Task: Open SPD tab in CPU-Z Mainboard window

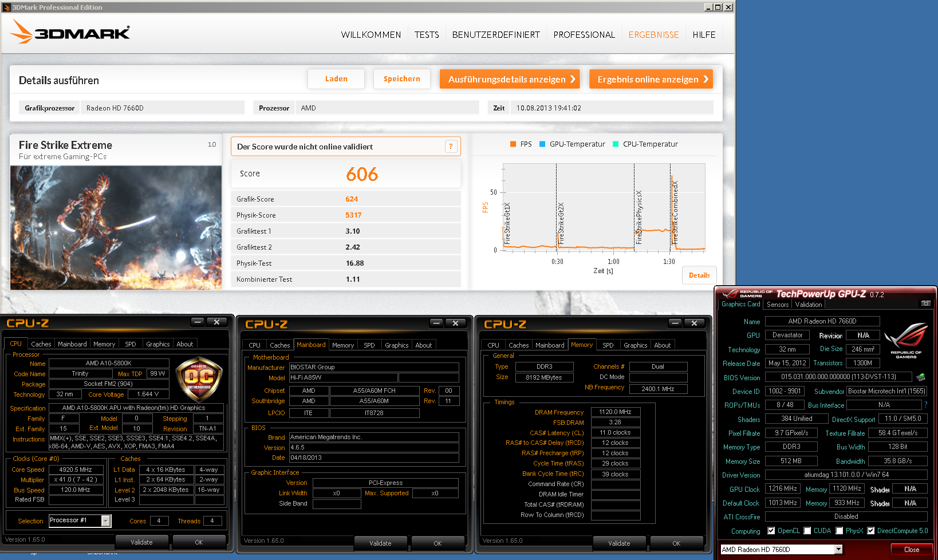Action: pyautogui.click(x=369, y=345)
